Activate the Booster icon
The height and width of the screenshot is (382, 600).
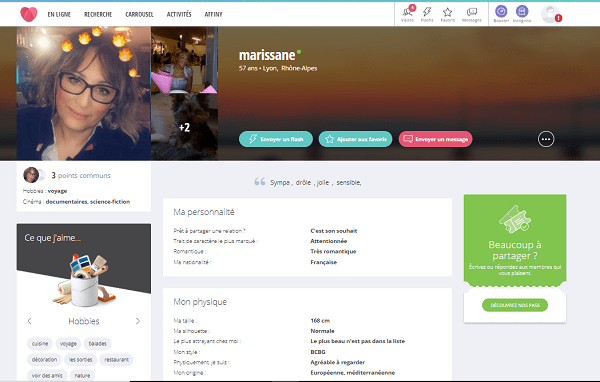point(501,14)
